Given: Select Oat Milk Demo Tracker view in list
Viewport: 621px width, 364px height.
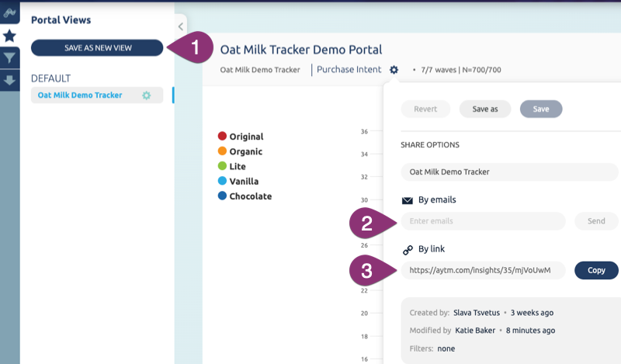Looking at the screenshot, I should point(80,95).
